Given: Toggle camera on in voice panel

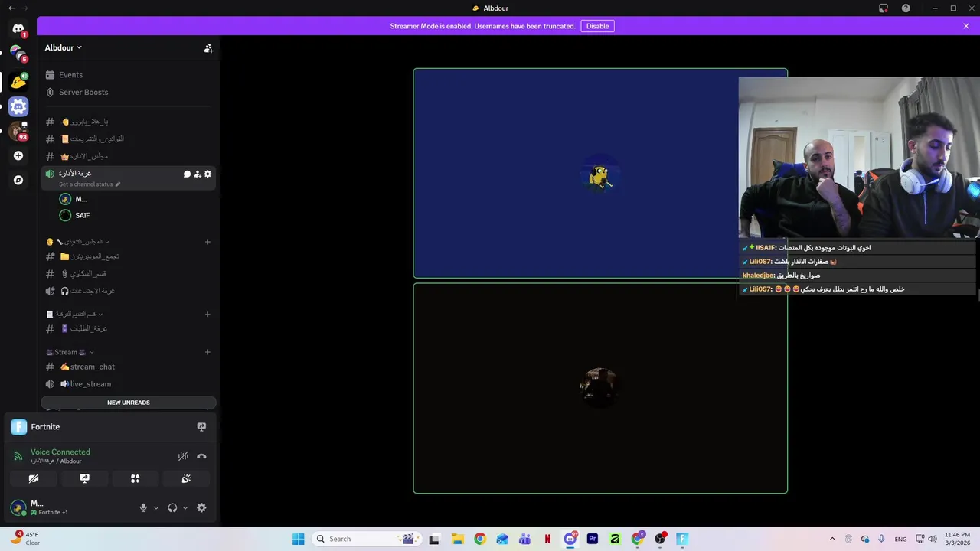Looking at the screenshot, I should [x=34, y=478].
